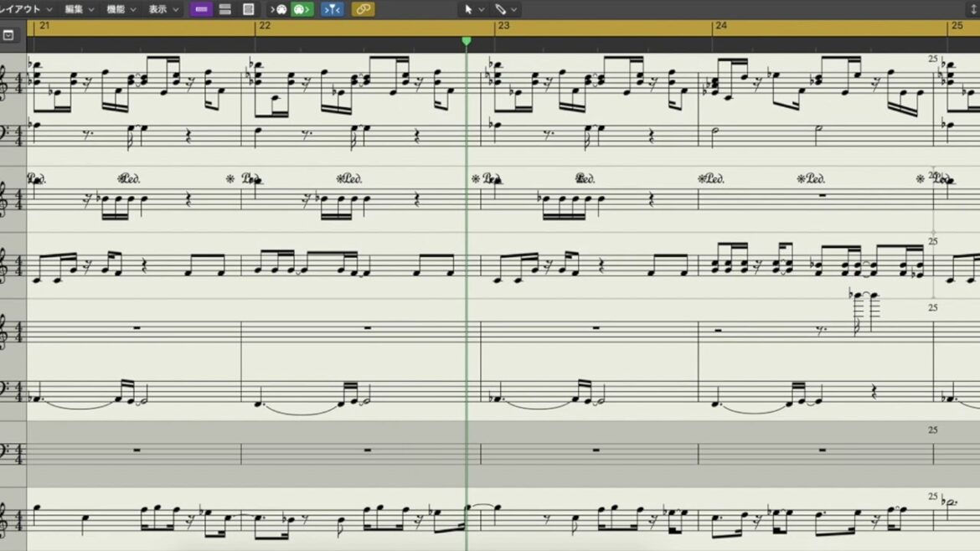
Task: Open the pointer tool dropdown arrow
Action: click(x=482, y=9)
